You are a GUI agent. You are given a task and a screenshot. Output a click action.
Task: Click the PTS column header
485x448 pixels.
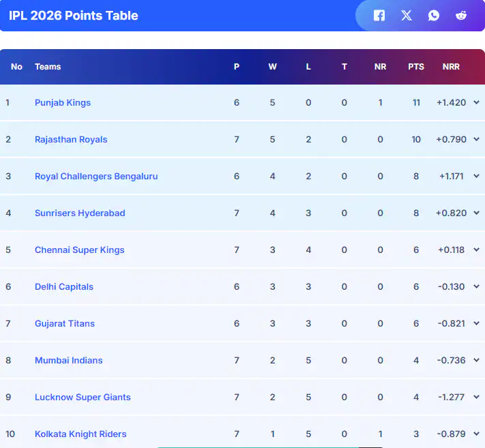pyautogui.click(x=416, y=67)
